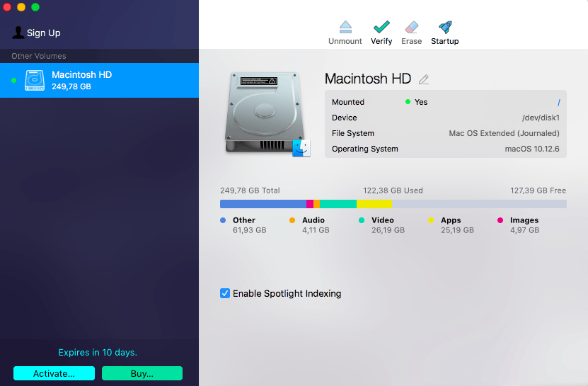Click the Macintosh HD title heading
This screenshot has width=588, height=386.
pos(368,79)
